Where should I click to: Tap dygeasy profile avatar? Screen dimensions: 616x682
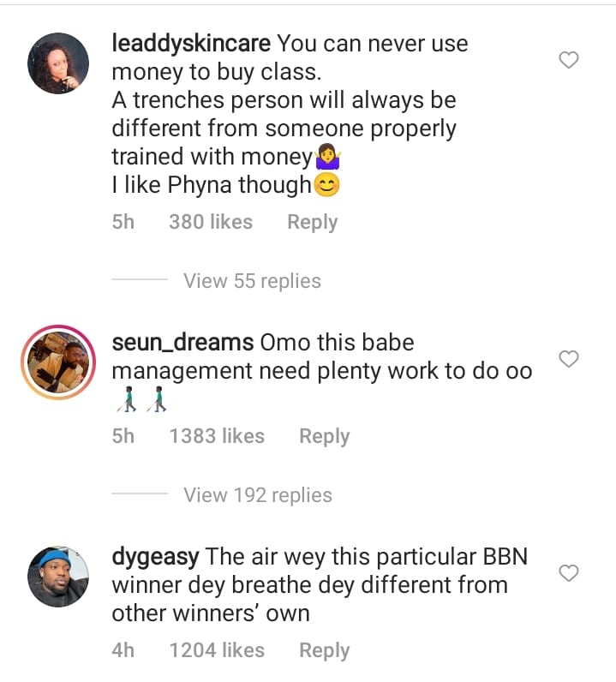[58, 577]
